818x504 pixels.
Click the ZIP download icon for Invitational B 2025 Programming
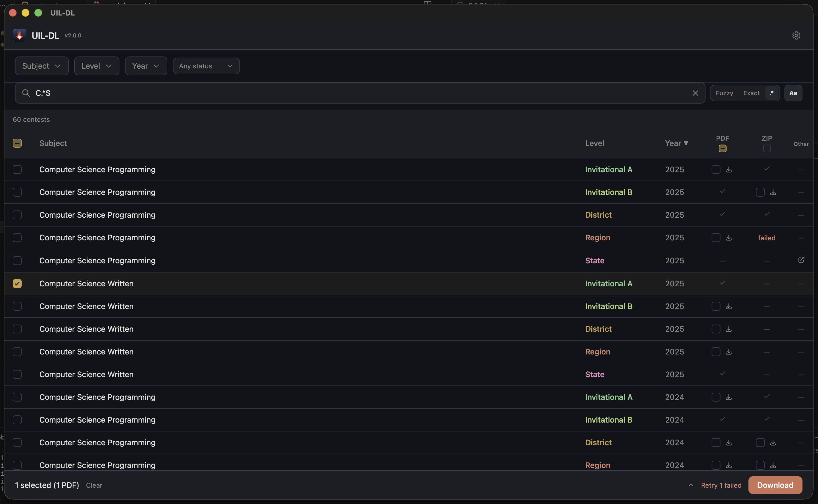pos(773,192)
